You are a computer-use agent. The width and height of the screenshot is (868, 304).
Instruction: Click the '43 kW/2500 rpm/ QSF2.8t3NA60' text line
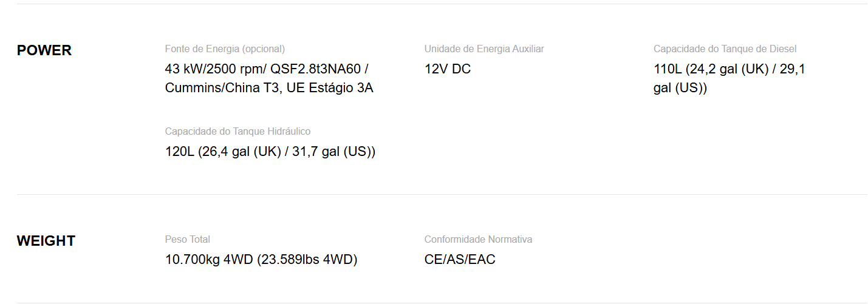(x=267, y=69)
